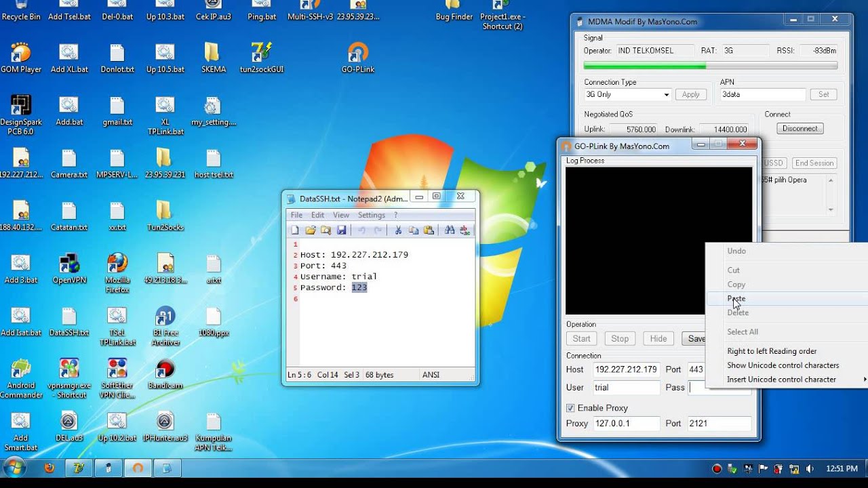Click the Save button in GO-PLink
868x488 pixels.
[x=694, y=338]
